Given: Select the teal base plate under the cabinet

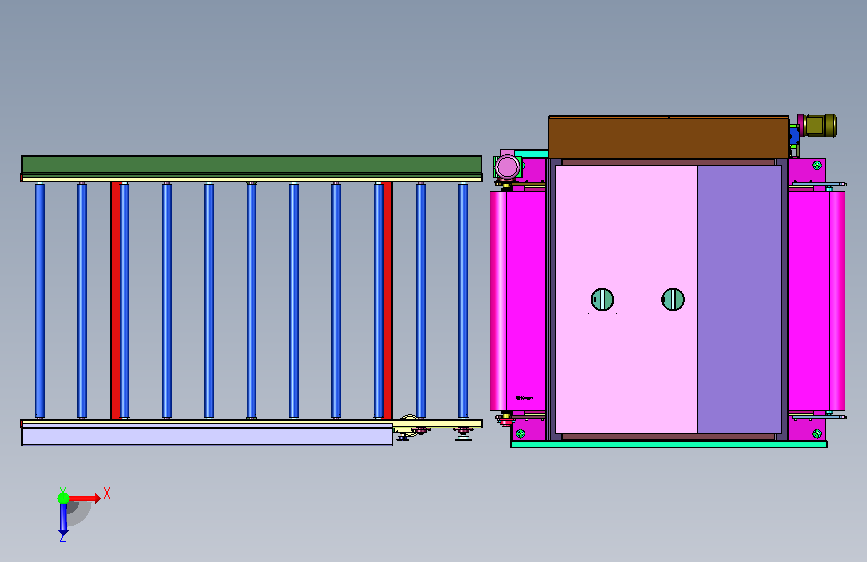Looking at the screenshot, I should tap(669, 444).
